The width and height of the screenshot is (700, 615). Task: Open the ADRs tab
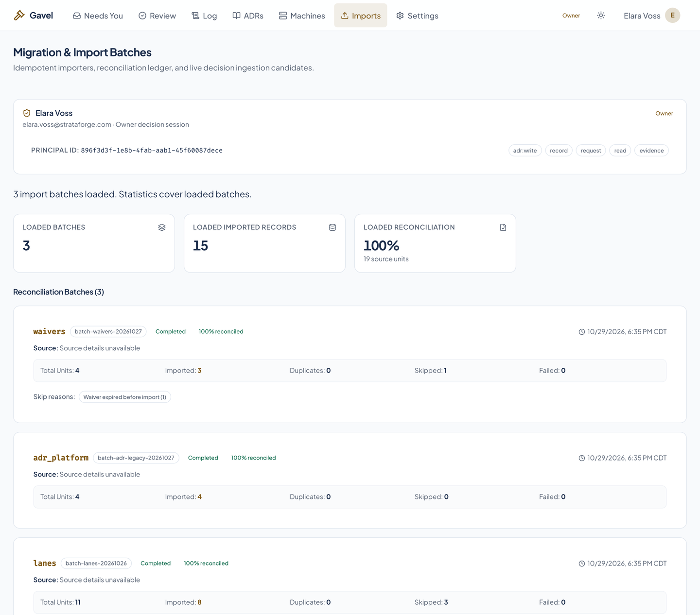tap(248, 16)
